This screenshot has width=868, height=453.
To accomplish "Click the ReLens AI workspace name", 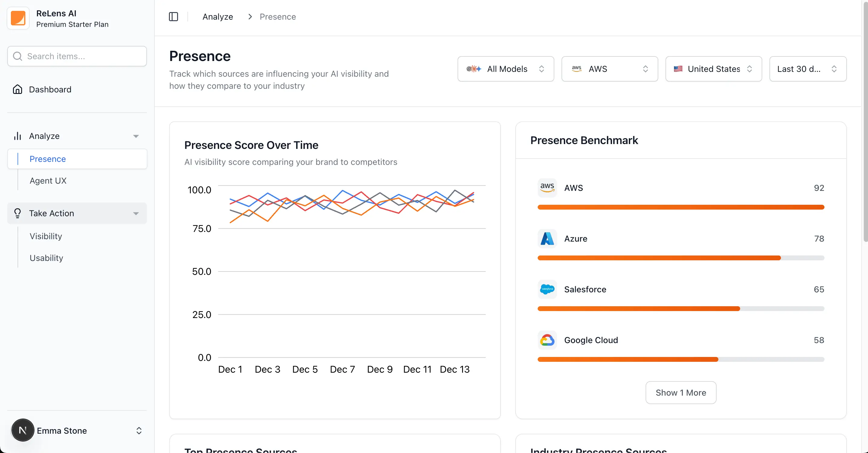I will coord(56,14).
